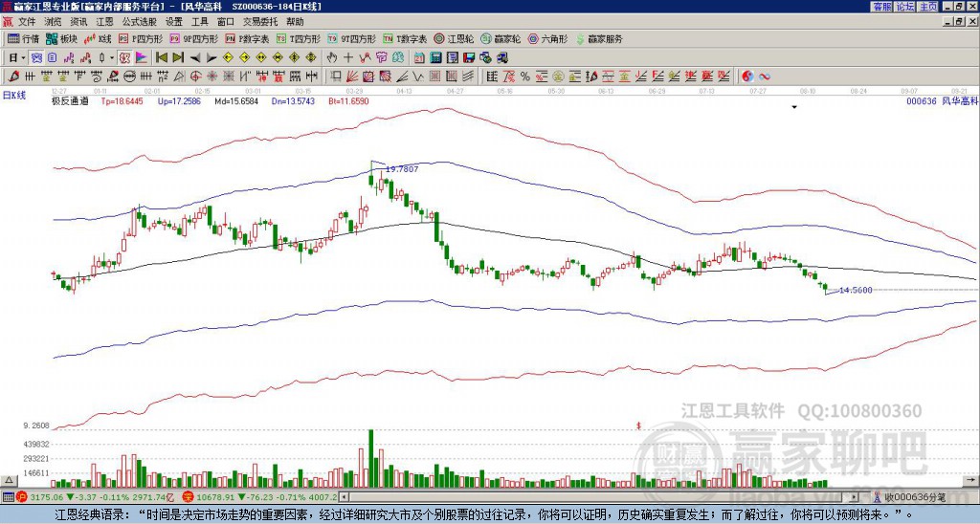Click the 000636 风华高科 stock label
Viewport: 980px width, 524px height.
click(x=942, y=100)
